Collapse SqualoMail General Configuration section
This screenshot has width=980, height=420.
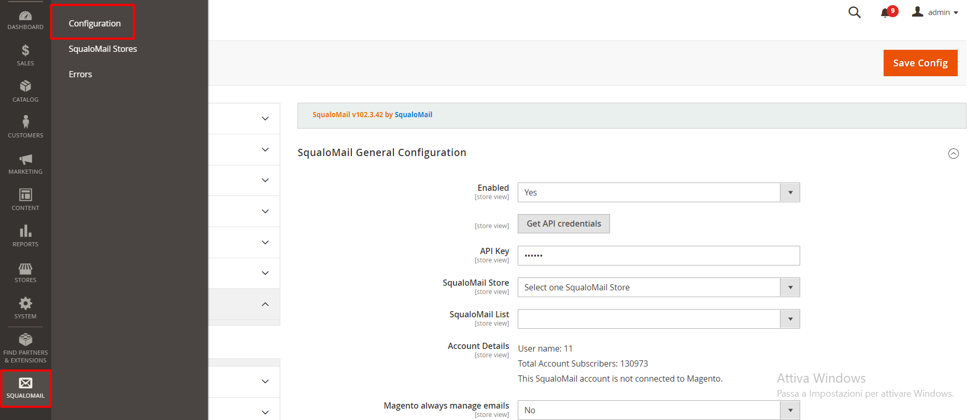953,153
